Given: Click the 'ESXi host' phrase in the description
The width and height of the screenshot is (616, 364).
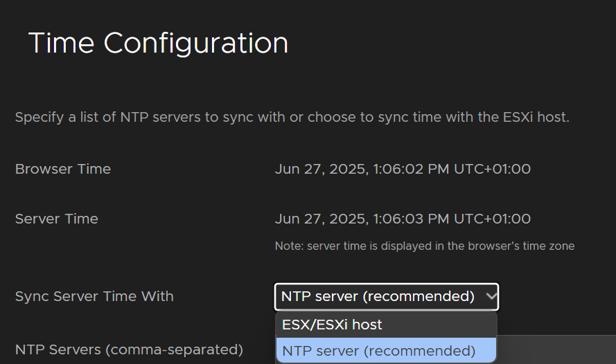Looking at the screenshot, I should pos(536,117).
